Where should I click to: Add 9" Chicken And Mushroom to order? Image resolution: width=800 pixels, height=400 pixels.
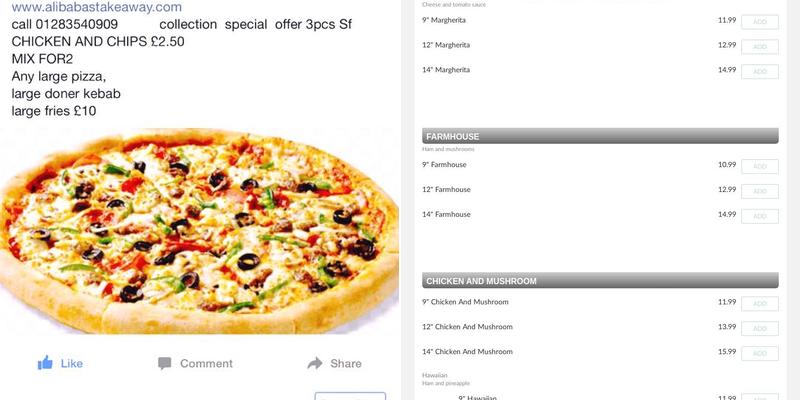tap(760, 304)
